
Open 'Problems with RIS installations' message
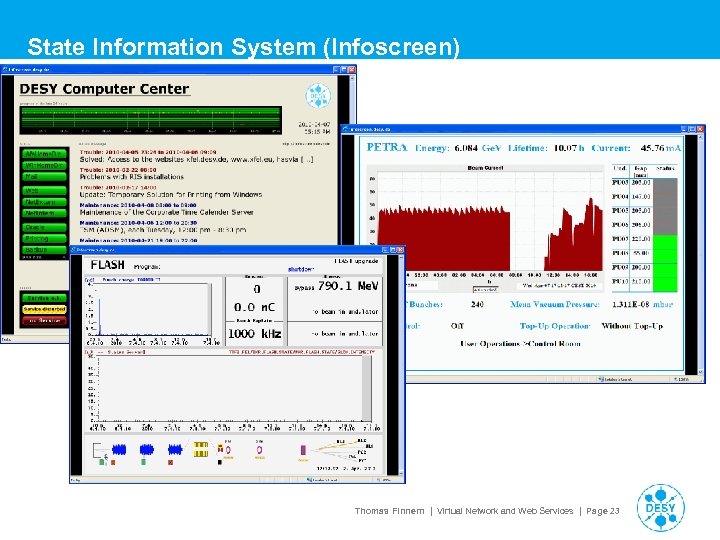pos(132,177)
